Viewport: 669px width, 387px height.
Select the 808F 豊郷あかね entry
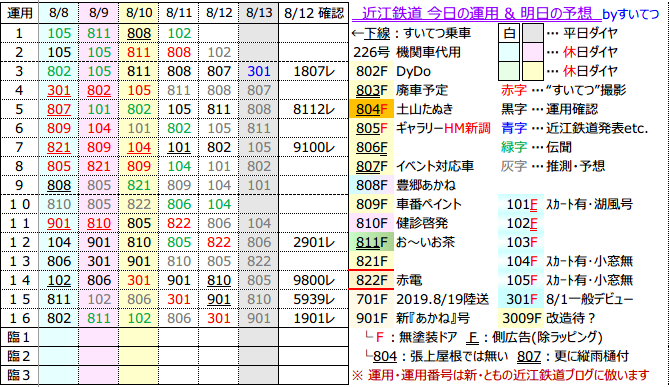click(403, 185)
